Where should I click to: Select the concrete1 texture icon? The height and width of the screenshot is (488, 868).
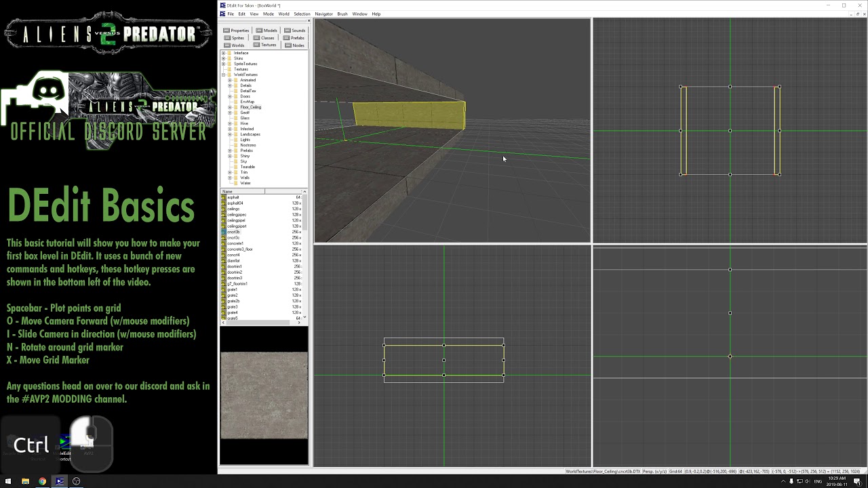[224, 243]
